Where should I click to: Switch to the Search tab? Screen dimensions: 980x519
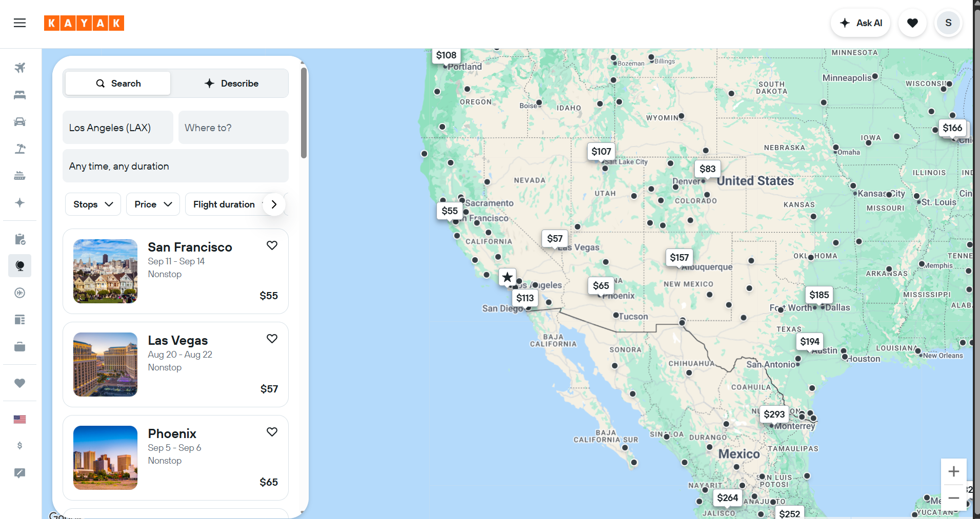(x=118, y=84)
